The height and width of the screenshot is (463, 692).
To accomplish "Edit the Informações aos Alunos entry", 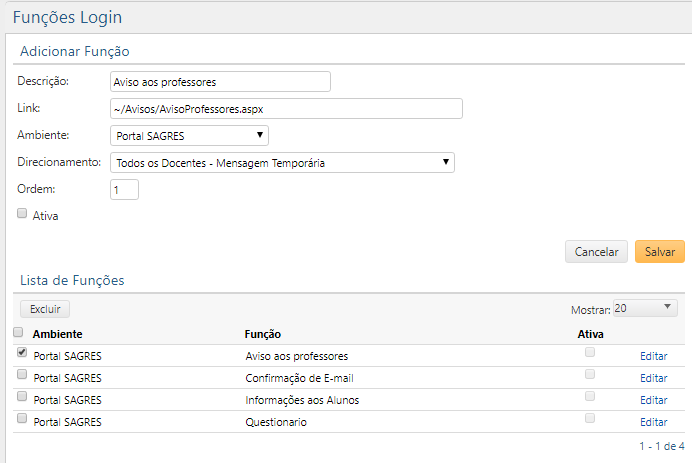I will coord(653,400).
